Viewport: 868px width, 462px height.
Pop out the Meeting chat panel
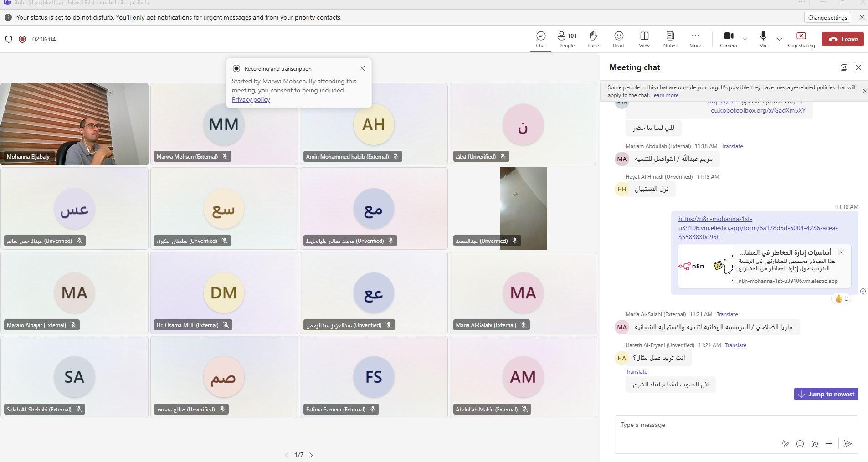coord(843,67)
